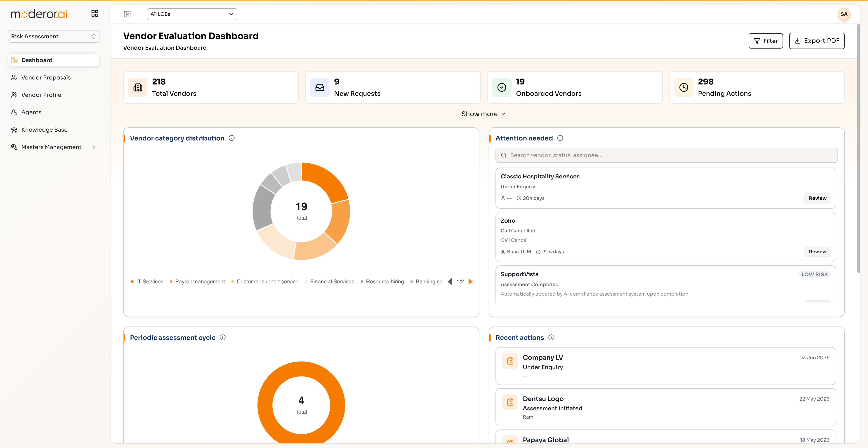The width and height of the screenshot is (868, 448).
Task: Click the Total Vendors building icon
Action: 138,88
